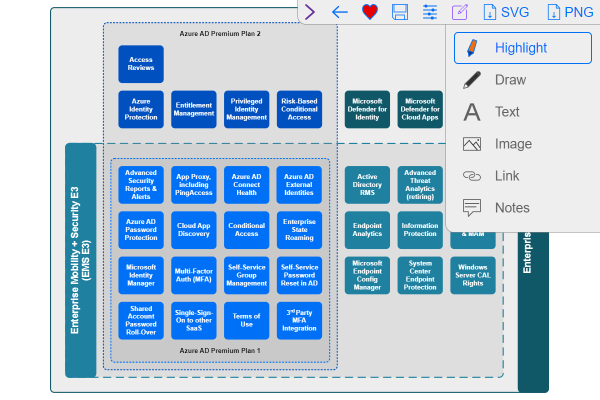
Task: Click the speech bubble Notes icon
Action: point(472,208)
